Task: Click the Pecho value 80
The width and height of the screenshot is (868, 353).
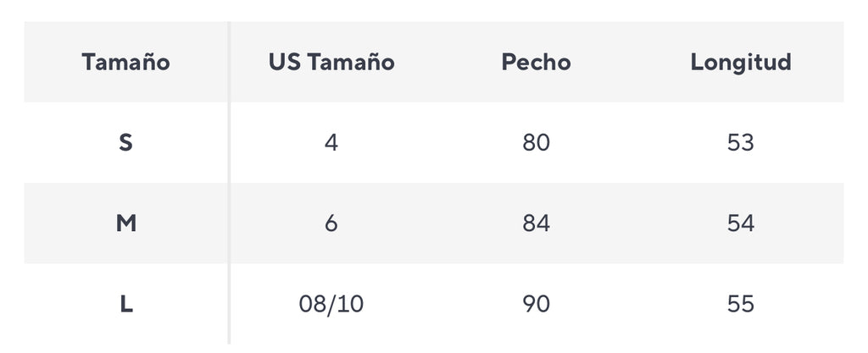Action: point(536,142)
